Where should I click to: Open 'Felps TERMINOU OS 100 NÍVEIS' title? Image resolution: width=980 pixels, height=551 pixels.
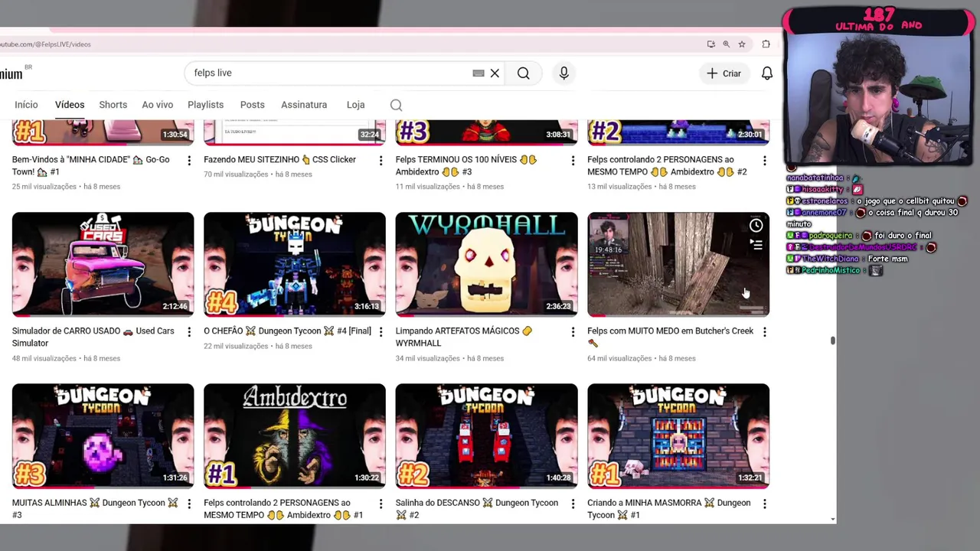(x=466, y=165)
